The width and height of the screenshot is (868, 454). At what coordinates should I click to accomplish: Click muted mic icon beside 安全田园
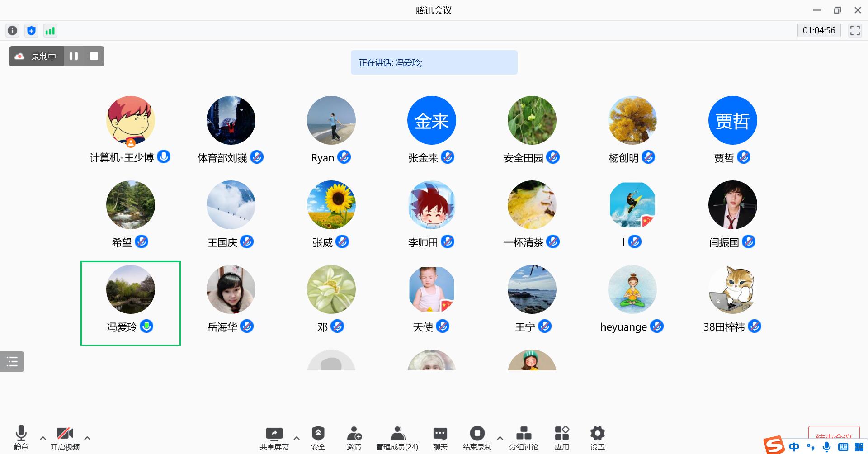(x=553, y=157)
